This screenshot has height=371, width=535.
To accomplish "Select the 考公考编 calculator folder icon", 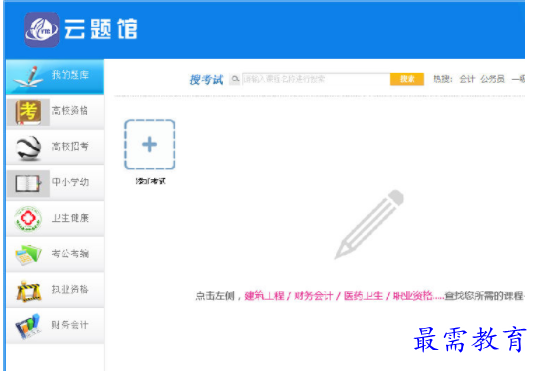I will 28,255.
